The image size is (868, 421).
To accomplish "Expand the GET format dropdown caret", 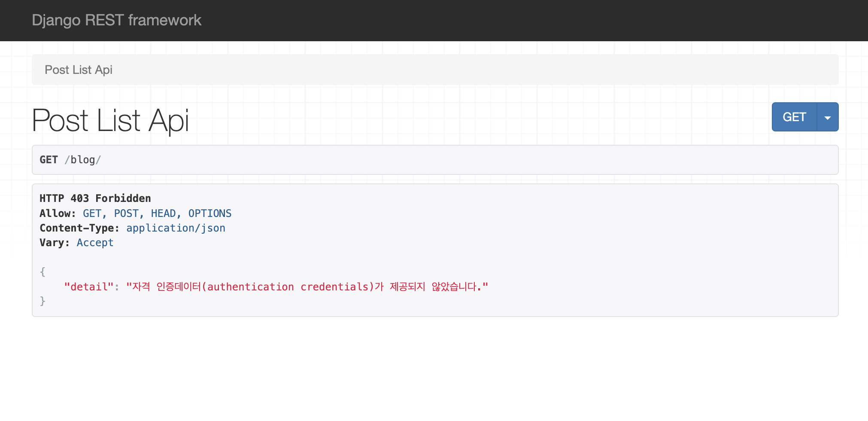I will 828,117.
